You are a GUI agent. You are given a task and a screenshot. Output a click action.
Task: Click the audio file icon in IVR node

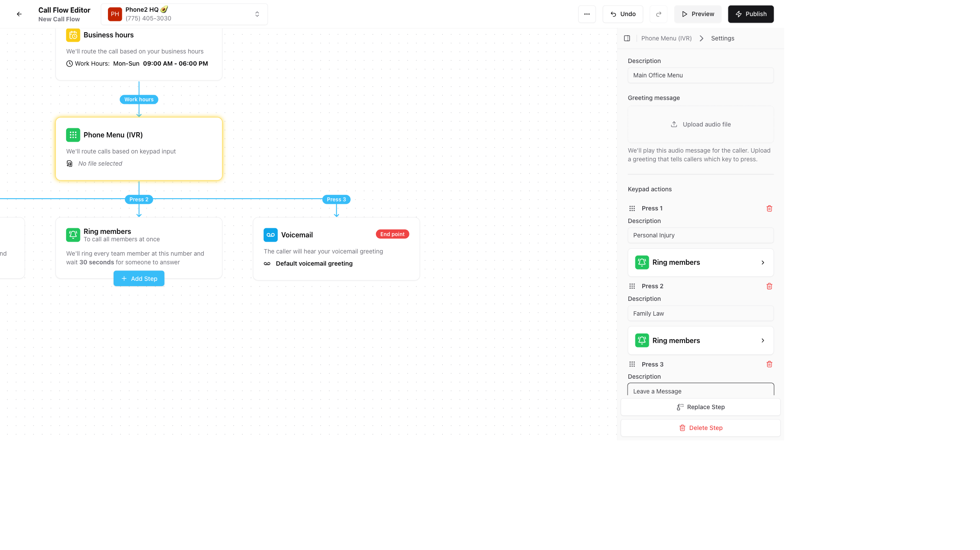coord(70,163)
